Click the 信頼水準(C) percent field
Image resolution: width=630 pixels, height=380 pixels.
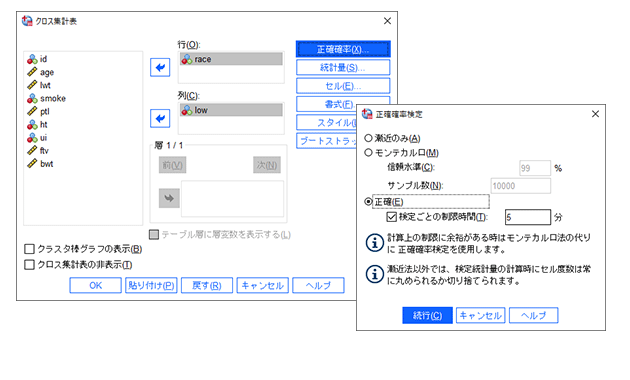click(535, 168)
